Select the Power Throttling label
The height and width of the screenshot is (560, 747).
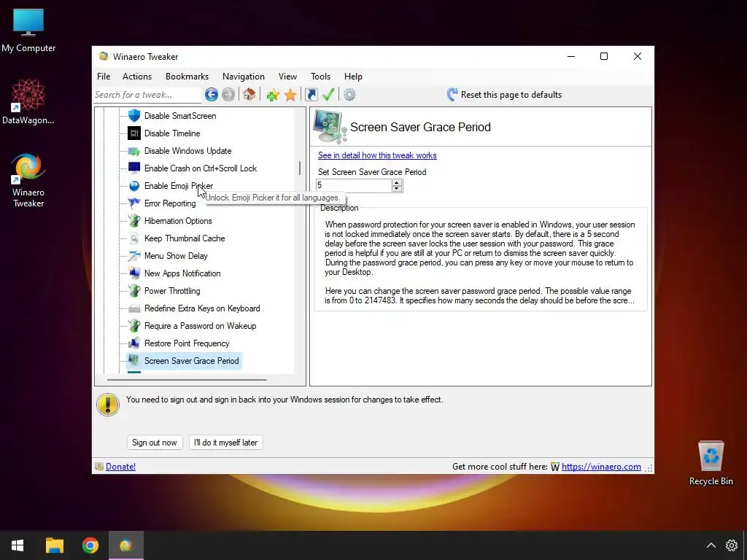pyautogui.click(x=172, y=291)
